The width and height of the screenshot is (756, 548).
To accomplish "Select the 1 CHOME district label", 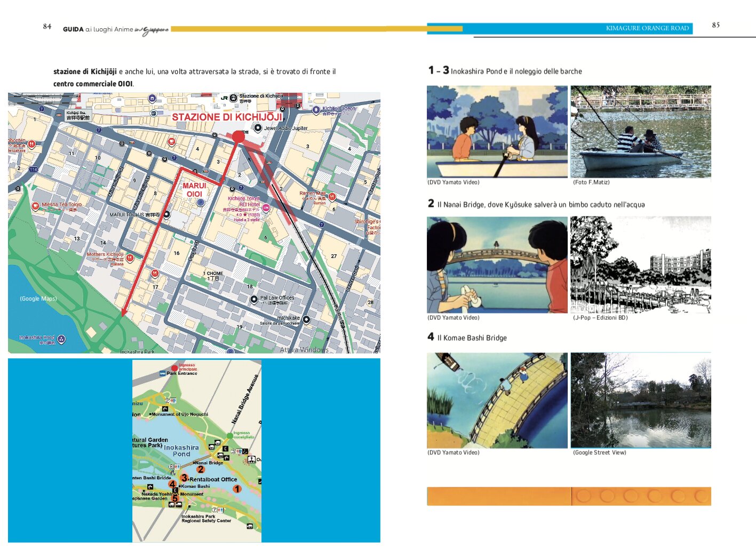I will pos(213,276).
